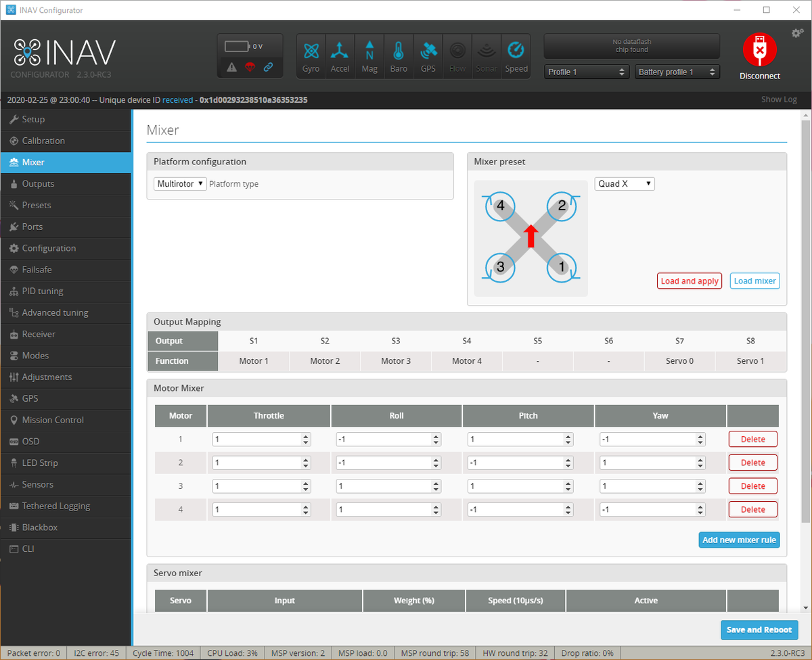
Task: Click the GPS satellite sensor icon
Action: coord(428,56)
